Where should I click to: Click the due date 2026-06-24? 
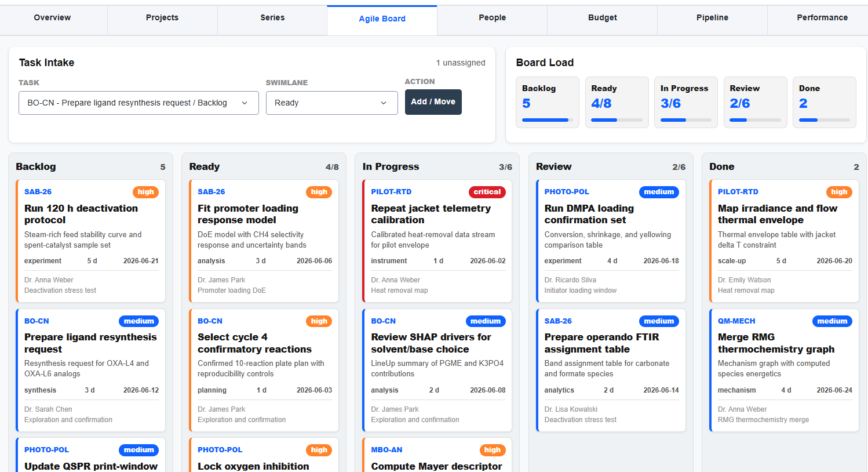(x=834, y=390)
